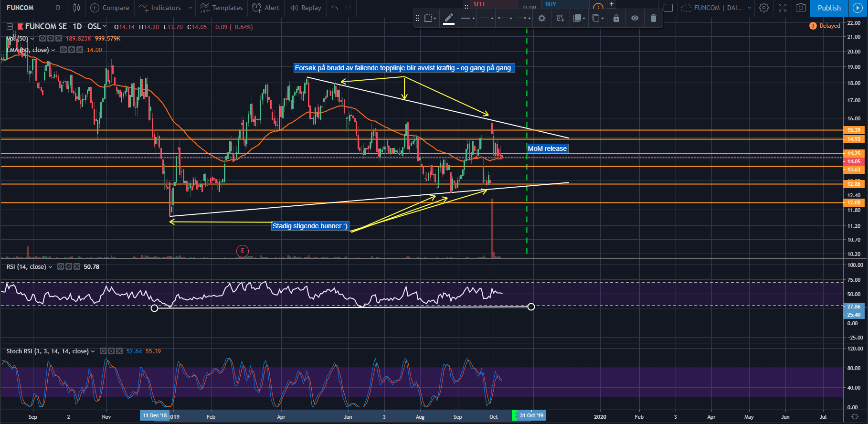
Task: Open the Templates menu
Action: (x=222, y=8)
